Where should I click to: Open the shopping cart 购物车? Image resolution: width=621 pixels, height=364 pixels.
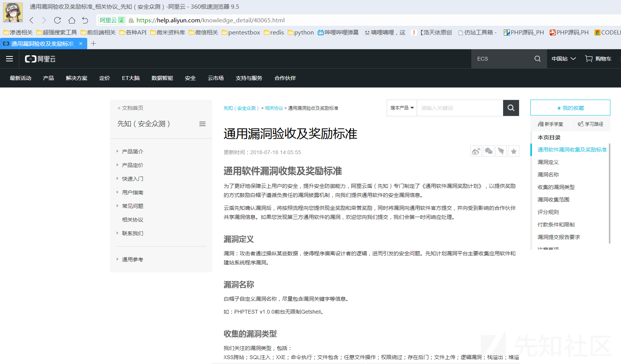pyautogui.click(x=598, y=59)
